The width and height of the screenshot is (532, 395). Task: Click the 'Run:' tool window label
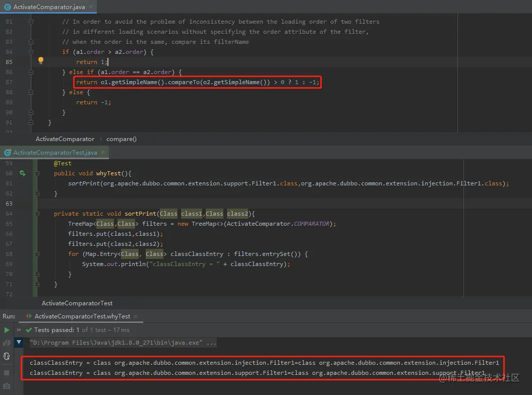click(9, 316)
